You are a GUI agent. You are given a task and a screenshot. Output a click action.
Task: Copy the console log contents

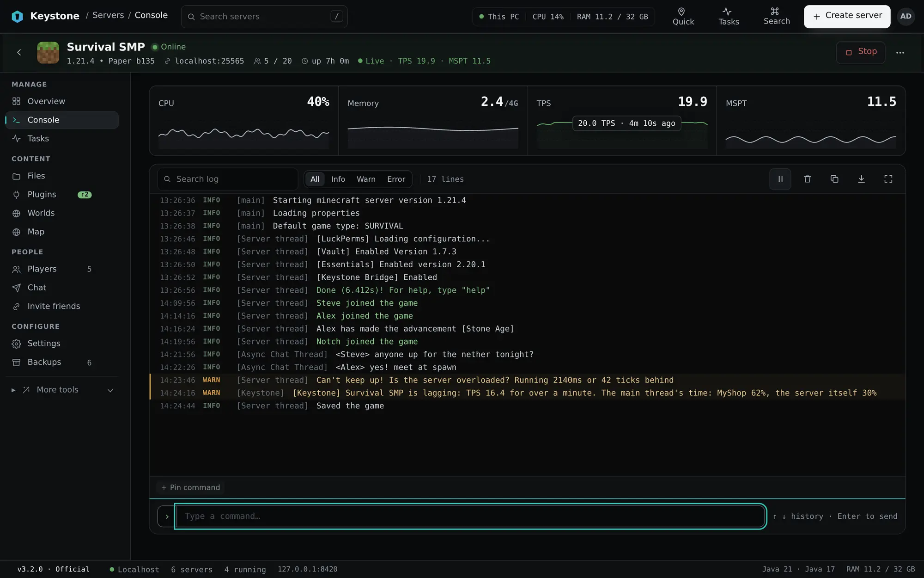click(834, 179)
